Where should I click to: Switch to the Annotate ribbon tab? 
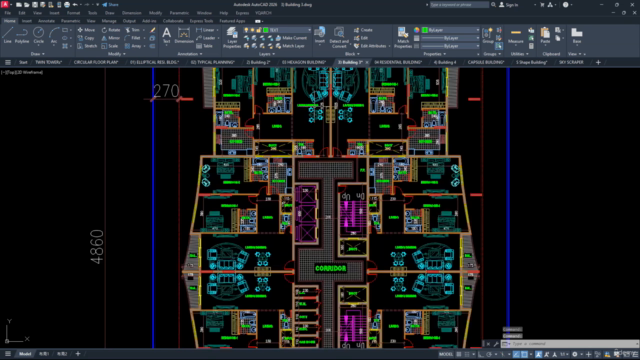tap(46, 21)
